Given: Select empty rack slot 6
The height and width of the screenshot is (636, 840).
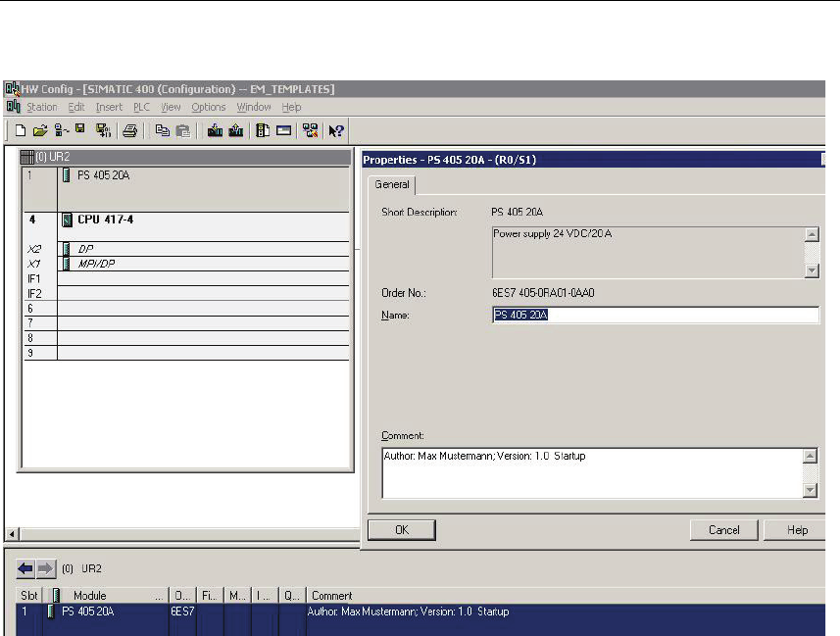Looking at the screenshot, I should [x=186, y=308].
